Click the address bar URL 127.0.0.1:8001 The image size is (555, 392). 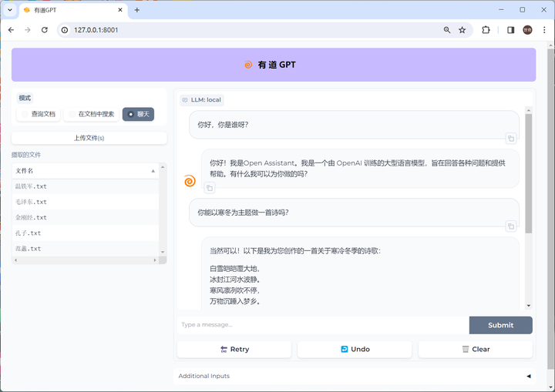point(96,30)
